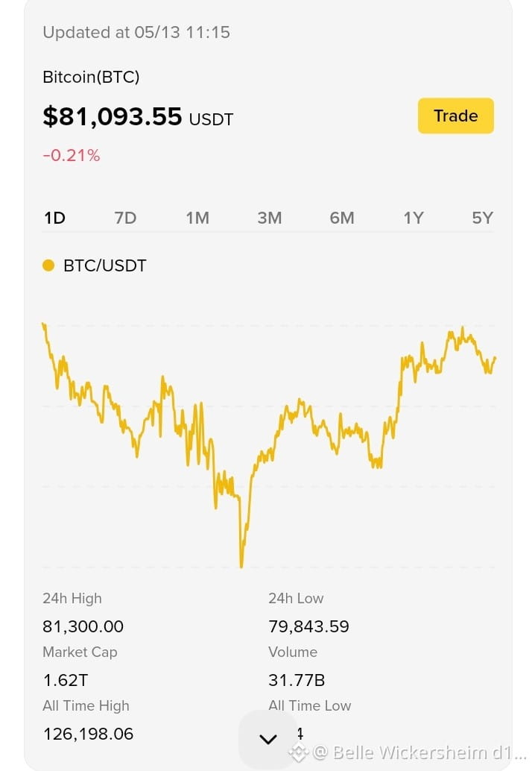The width and height of the screenshot is (532, 771).
Task: Click the All Time High value
Action: pos(88,734)
